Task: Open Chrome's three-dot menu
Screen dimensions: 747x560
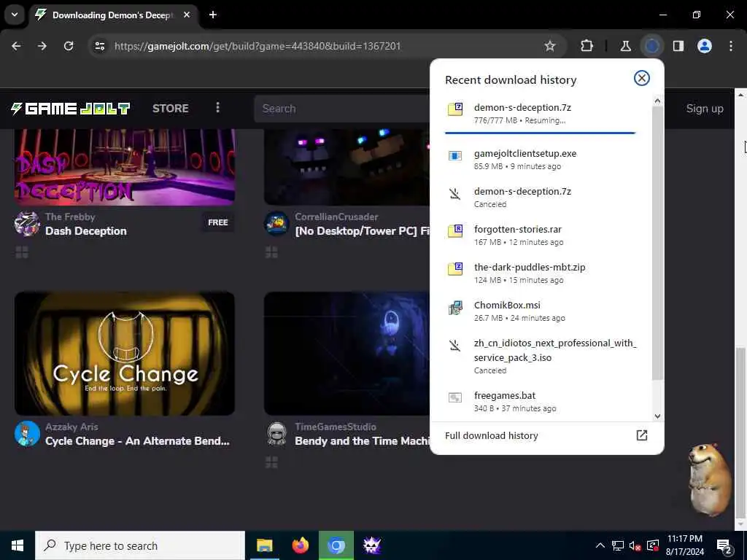Action: 731,46
